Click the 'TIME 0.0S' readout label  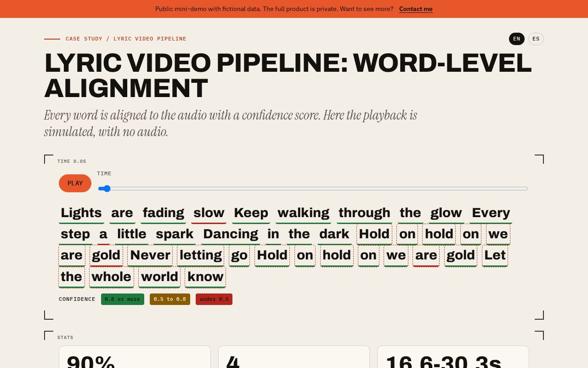tap(72, 161)
